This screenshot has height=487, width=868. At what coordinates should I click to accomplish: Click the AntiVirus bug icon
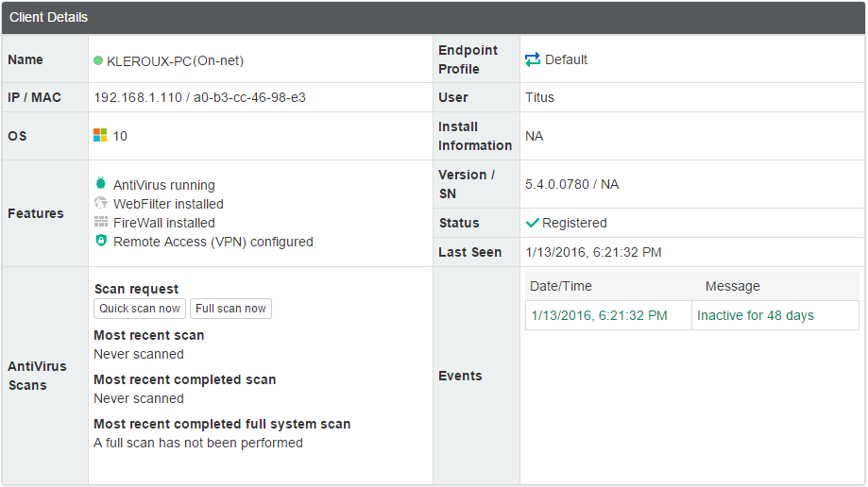101,184
